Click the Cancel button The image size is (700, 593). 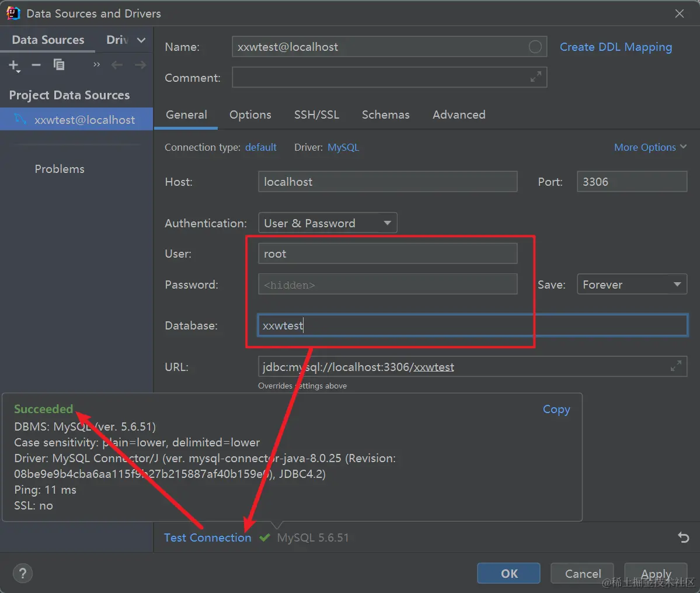point(583,573)
